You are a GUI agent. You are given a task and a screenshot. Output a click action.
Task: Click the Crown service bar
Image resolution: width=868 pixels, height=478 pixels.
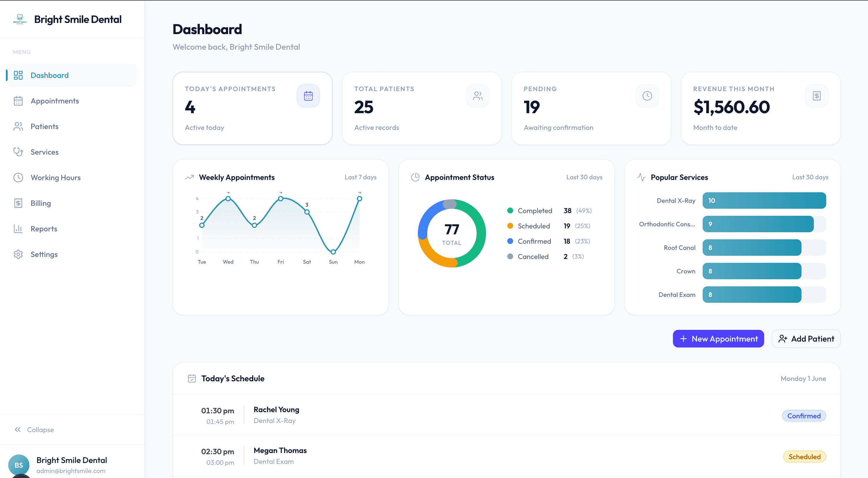(x=752, y=271)
